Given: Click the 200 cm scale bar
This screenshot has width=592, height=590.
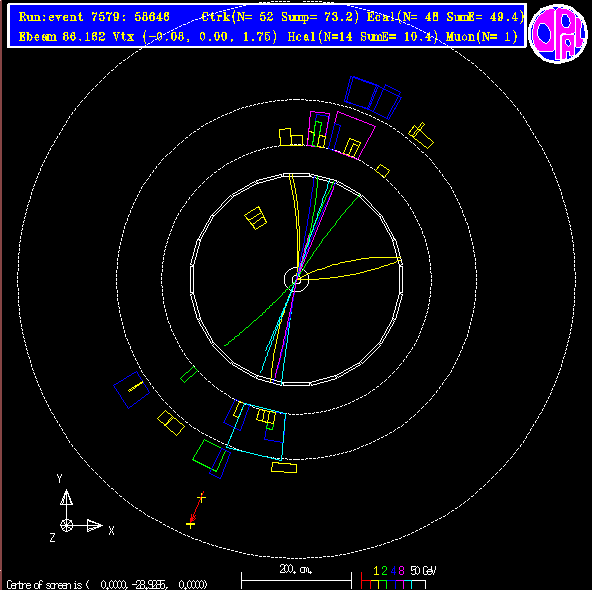Looking at the screenshot, I should point(296,578).
